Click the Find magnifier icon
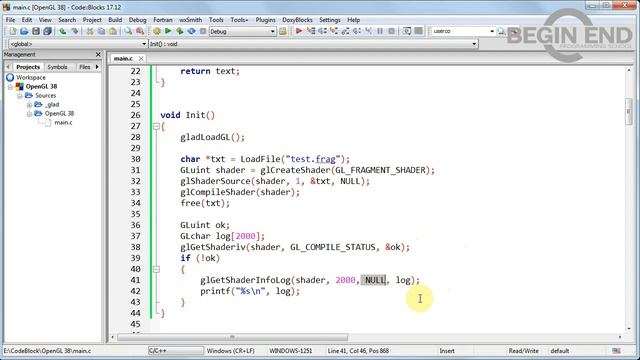The image size is (640, 360). tap(128, 31)
